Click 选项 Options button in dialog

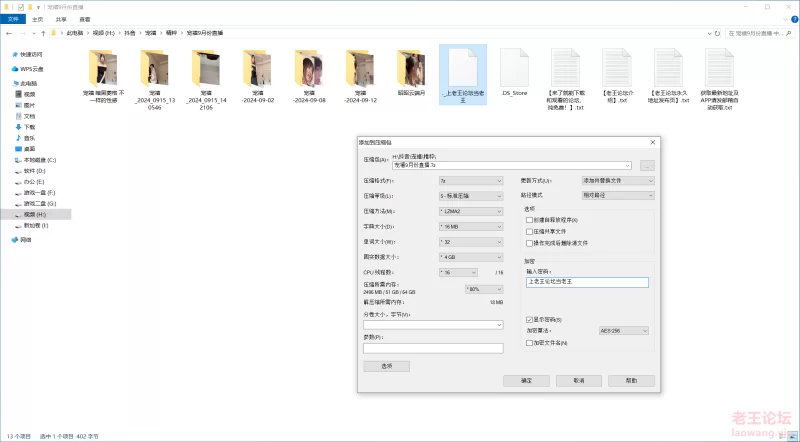coord(386,366)
